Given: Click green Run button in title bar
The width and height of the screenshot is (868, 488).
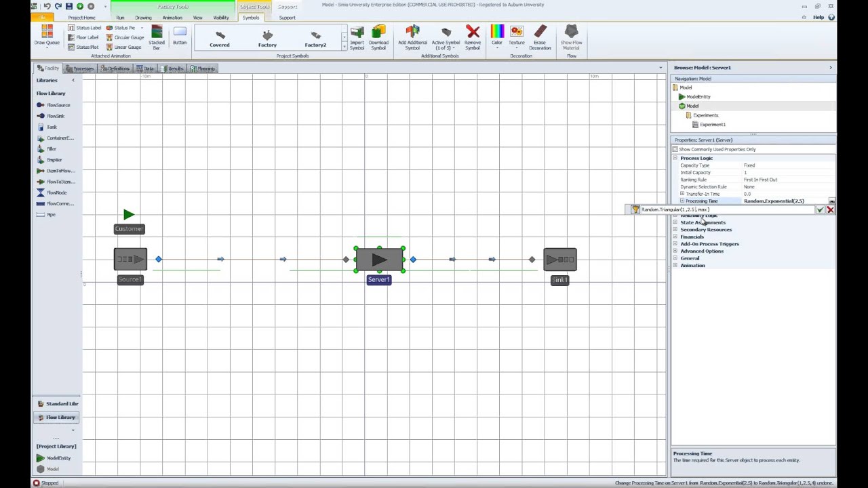Looking at the screenshot, I should 80,6.
